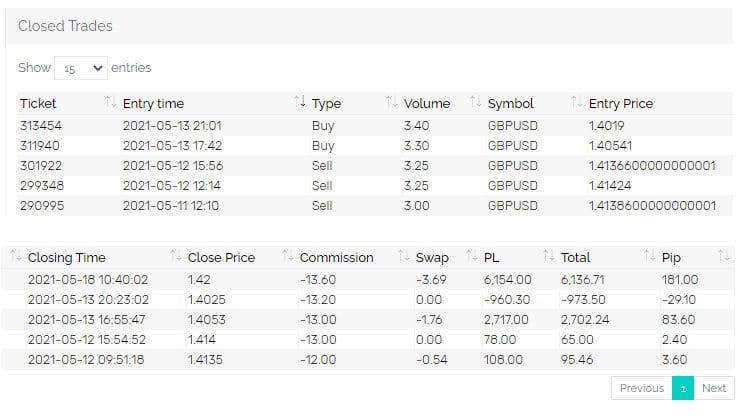
Task: Go to the Next page
Action: (x=713, y=388)
